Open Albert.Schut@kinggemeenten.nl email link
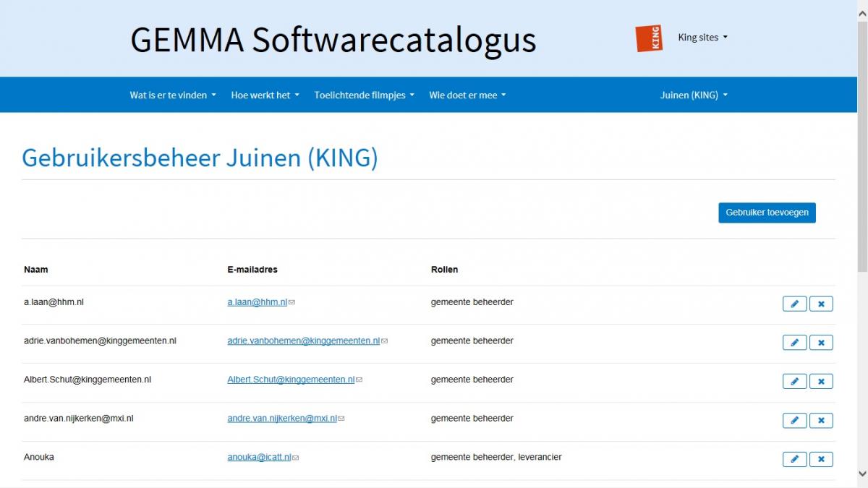 coord(291,380)
